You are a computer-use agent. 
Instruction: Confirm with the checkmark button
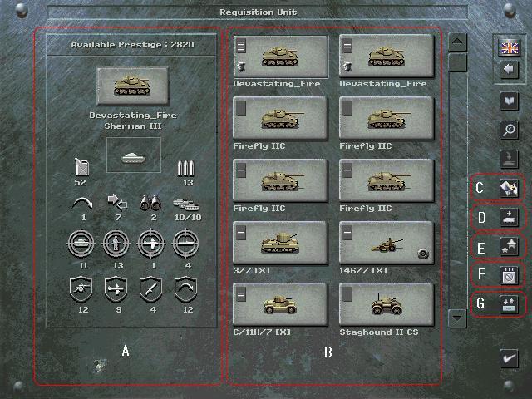coord(510,358)
